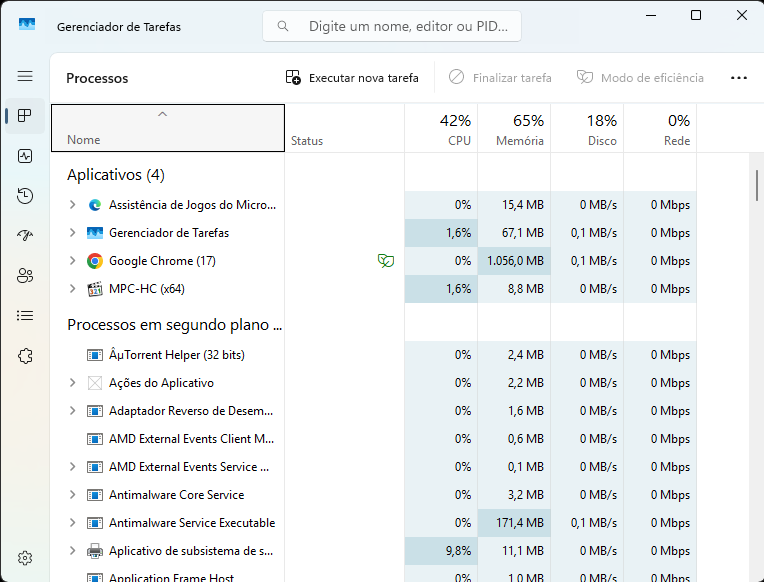This screenshot has height=582, width=764.
Task: Select the Processos em segundo plano header
Action: coord(174,325)
